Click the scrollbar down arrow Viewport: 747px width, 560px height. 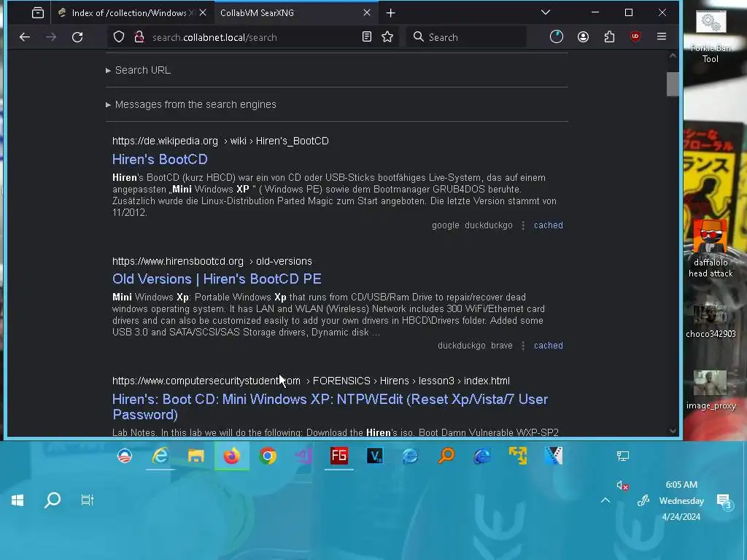pos(673,431)
